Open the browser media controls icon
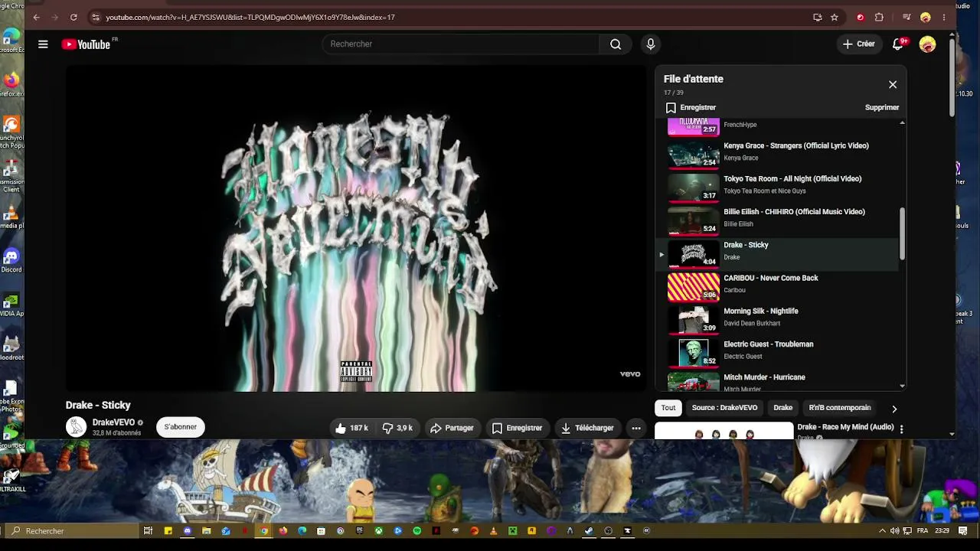 pyautogui.click(x=906, y=17)
